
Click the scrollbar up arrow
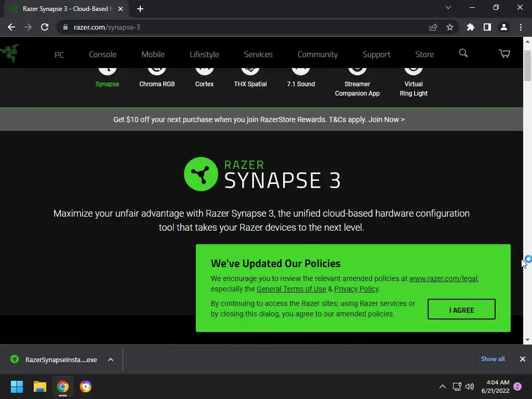(527, 42)
